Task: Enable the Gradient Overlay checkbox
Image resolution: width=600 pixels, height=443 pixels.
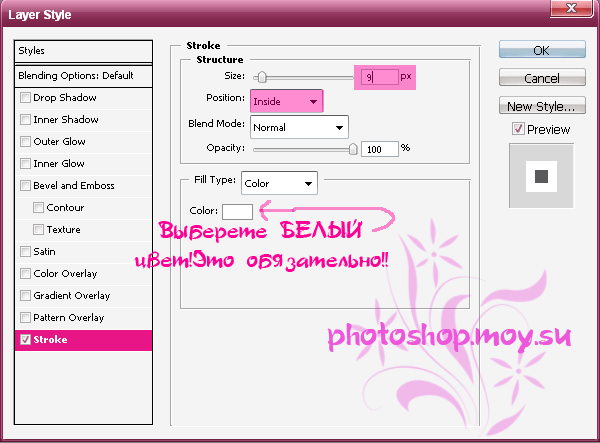Action: (25, 296)
